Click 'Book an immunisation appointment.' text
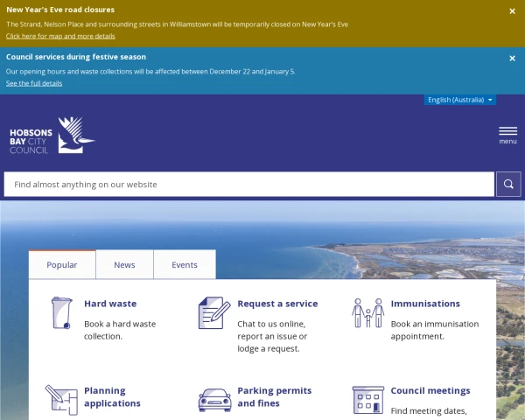Screen dimensions: 525x420 click(435, 330)
